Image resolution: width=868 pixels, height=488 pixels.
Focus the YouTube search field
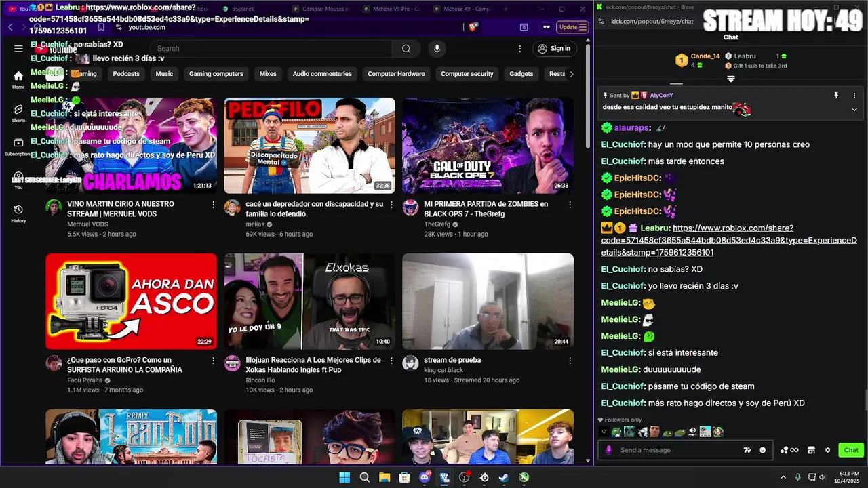coord(271,49)
